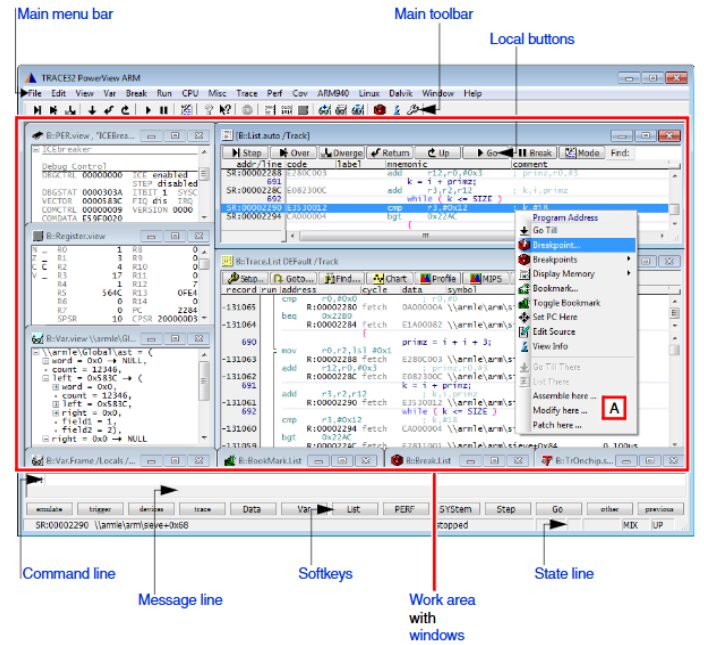Image resolution: width=704 pixels, height=645 pixels.
Task: Click the single Step icon in main toolbar
Action: 38,110
